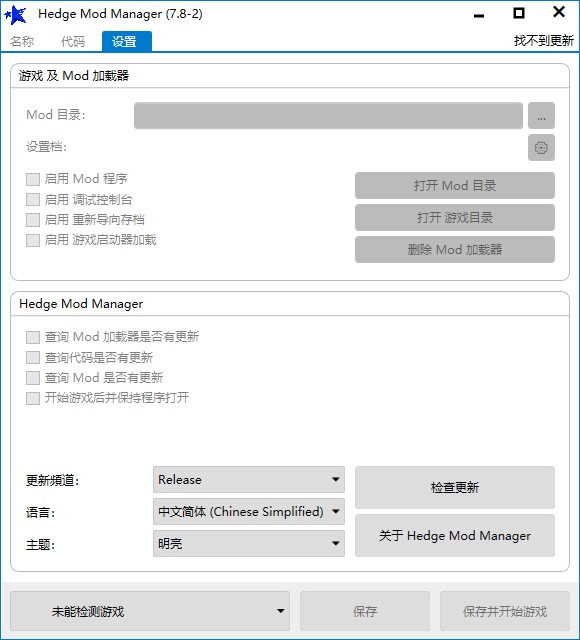
Task: Click the 主题: label
Action: 40,544
